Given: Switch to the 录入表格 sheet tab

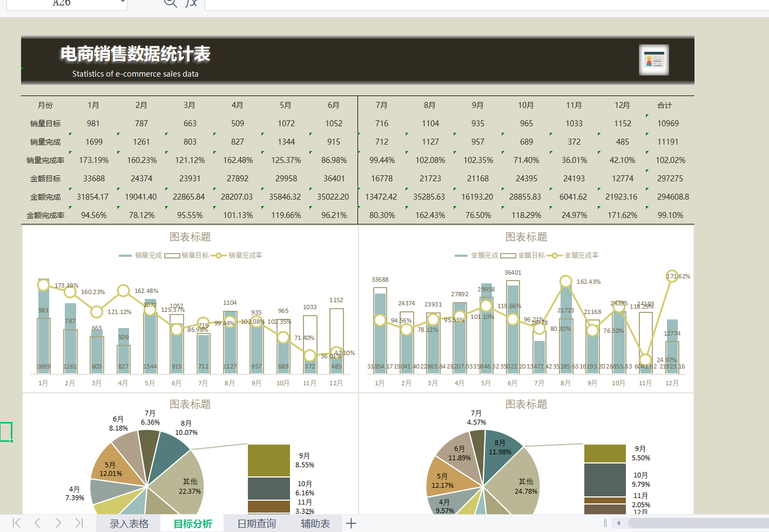Looking at the screenshot, I should tap(129, 523).
